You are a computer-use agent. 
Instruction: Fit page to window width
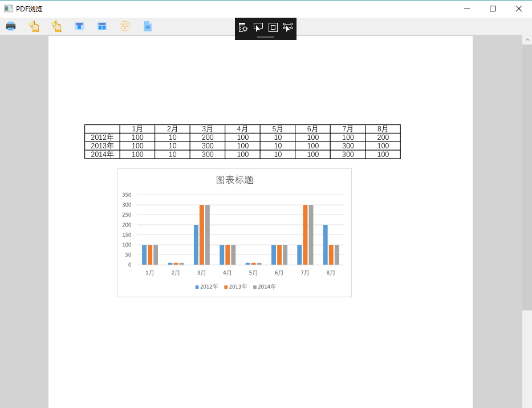coord(102,26)
